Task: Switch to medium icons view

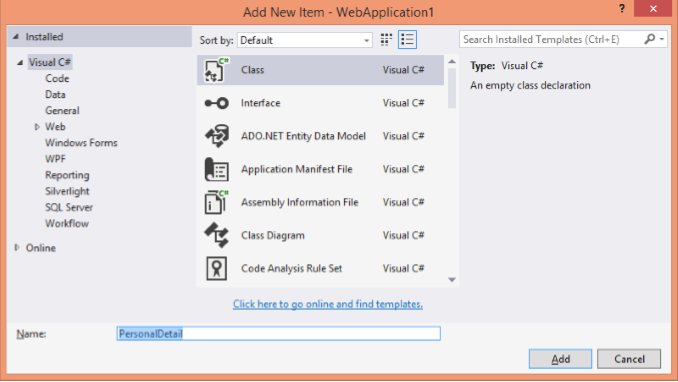Action: tap(386, 40)
